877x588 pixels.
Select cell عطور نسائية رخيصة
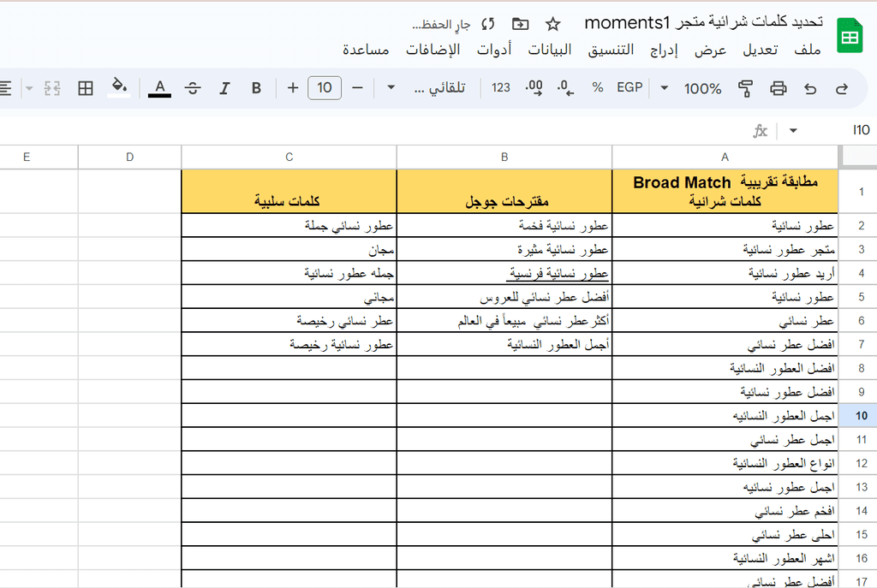click(x=289, y=344)
